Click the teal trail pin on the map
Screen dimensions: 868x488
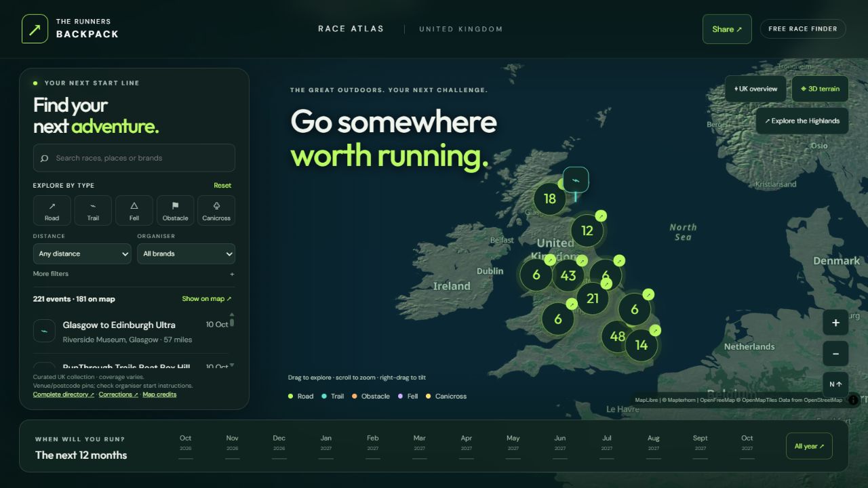click(576, 180)
